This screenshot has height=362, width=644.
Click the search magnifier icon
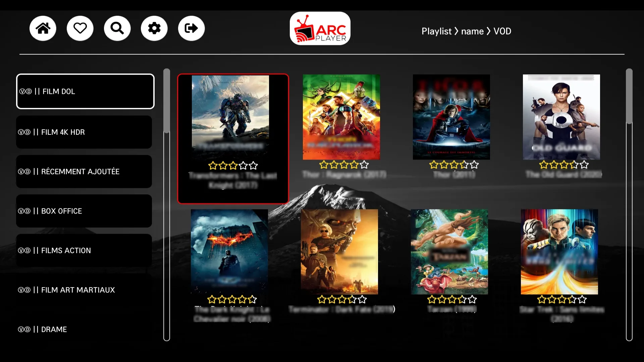click(x=117, y=28)
